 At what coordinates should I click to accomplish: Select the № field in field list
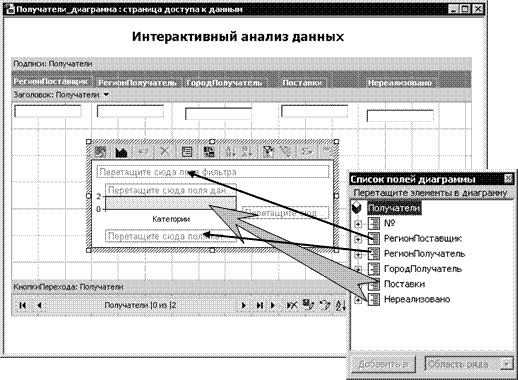tap(389, 223)
